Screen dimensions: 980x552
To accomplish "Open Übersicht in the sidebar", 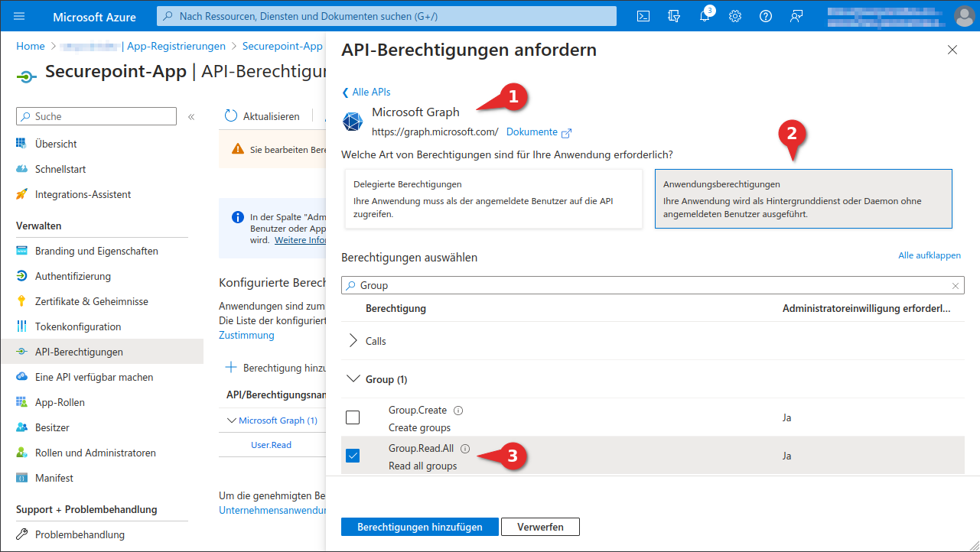I will pos(56,144).
